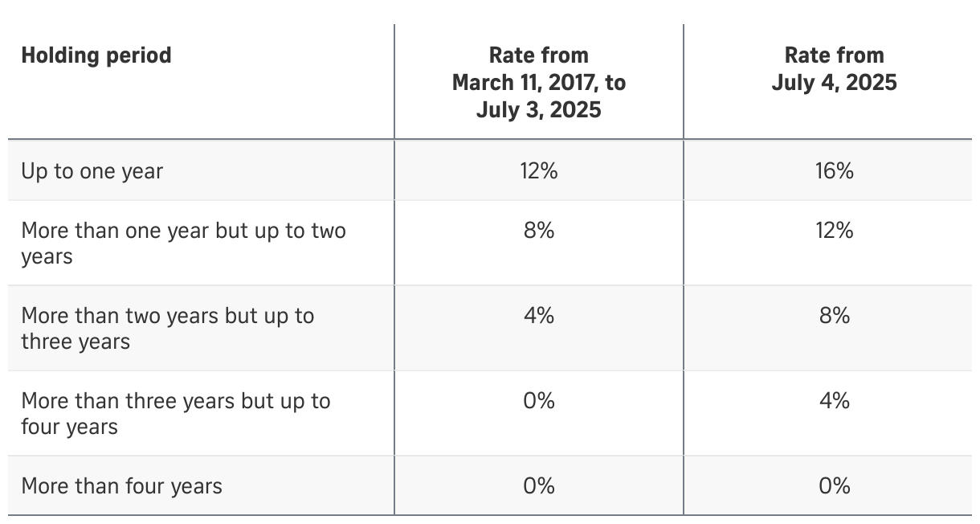
Task: Select 'More than three years but up to four years'
Action: (x=176, y=414)
